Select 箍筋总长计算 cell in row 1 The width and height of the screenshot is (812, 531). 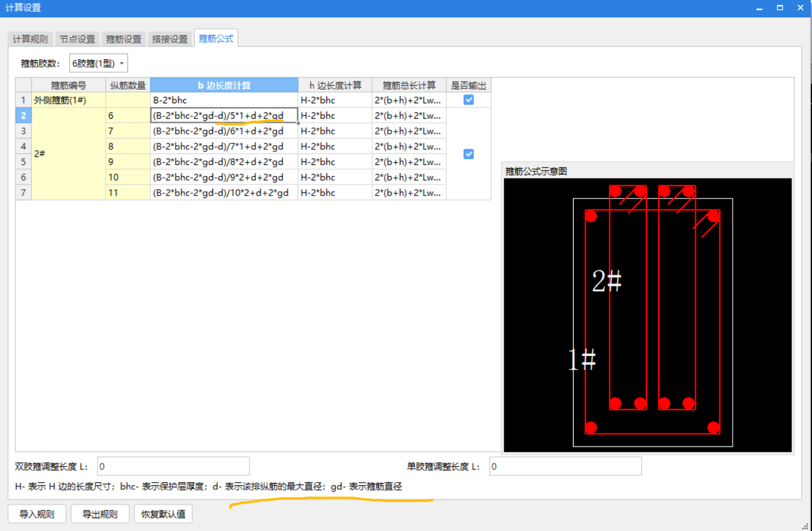coord(409,100)
